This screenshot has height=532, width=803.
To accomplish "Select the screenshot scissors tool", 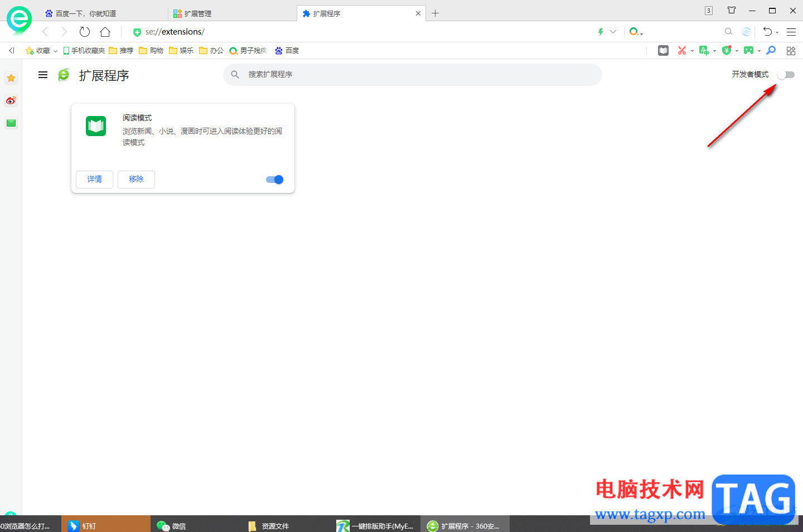I will coord(682,50).
